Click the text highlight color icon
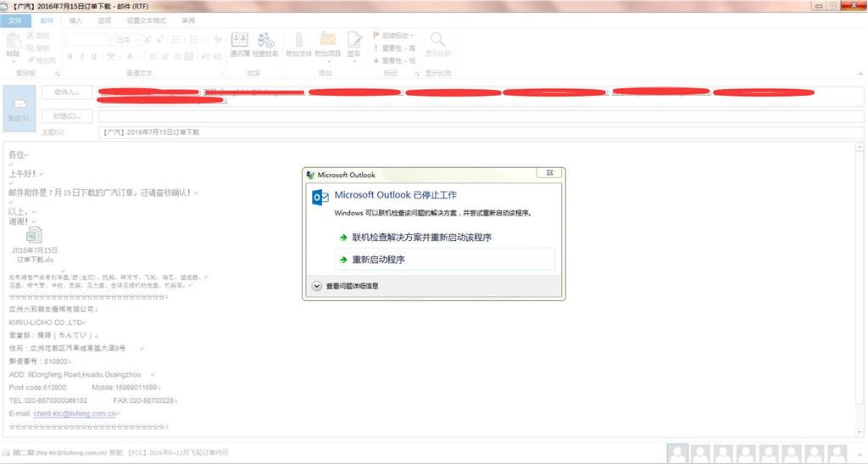 pyautogui.click(x=111, y=57)
